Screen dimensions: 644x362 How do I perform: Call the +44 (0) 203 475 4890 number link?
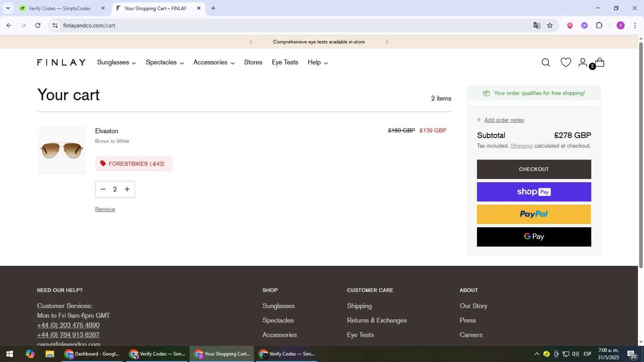(68, 325)
